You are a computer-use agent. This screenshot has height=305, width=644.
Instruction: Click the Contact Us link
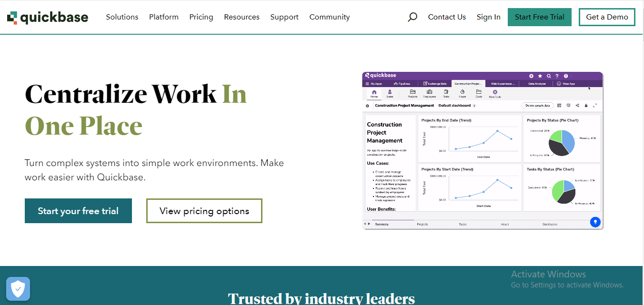point(447,17)
